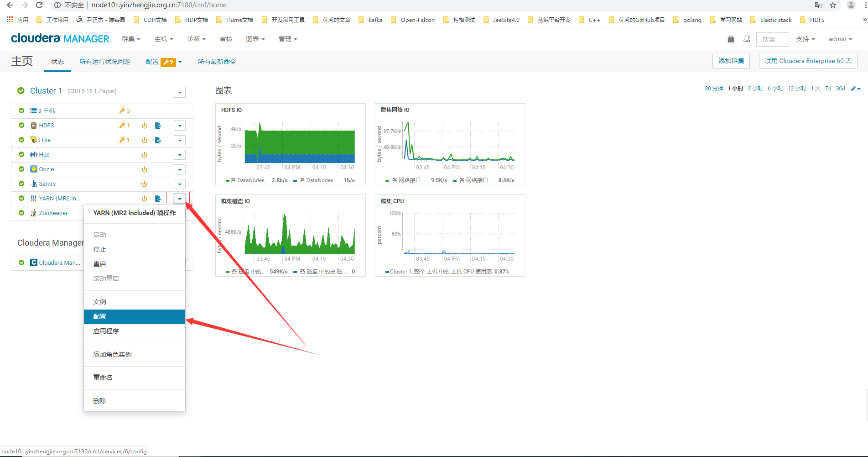The image size is (868, 457).
Task: Reload the page with browser refresh
Action: tap(39, 5)
